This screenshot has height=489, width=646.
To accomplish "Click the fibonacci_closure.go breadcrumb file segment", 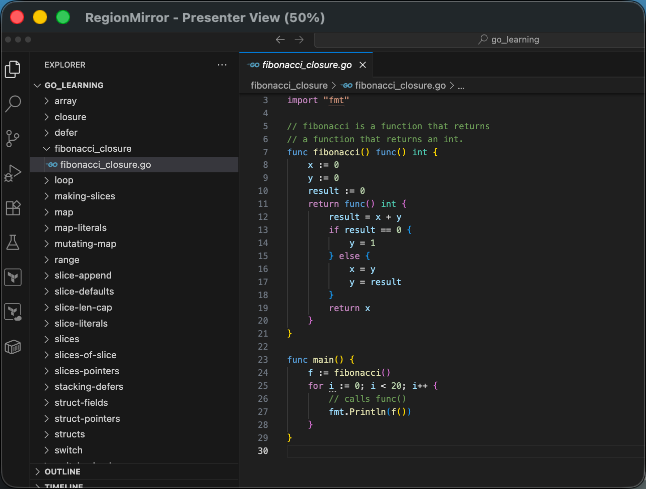I will (398, 86).
